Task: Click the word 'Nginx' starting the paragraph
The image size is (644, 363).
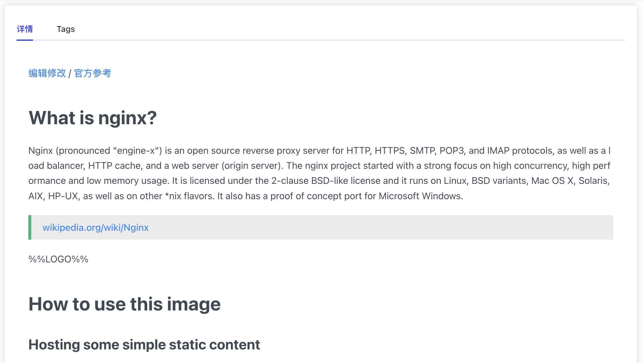Action: tap(40, 151)
